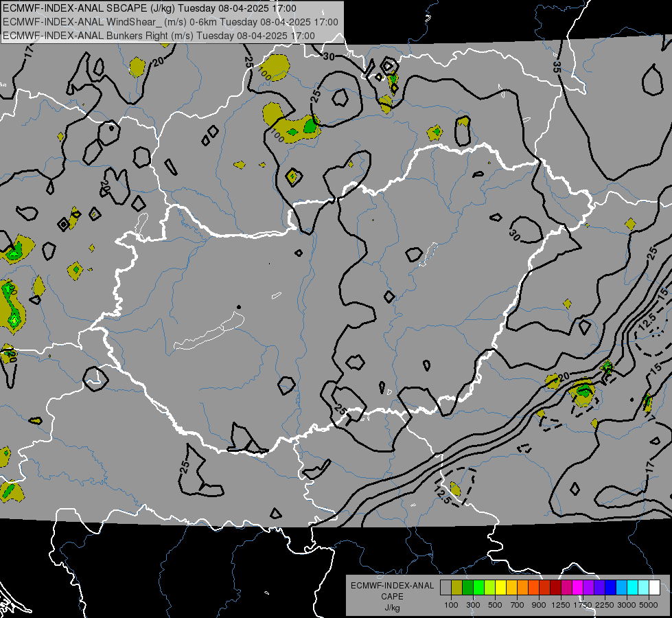Image resolution: width=672 pixels, height=618 pixels.
Task: Pick the olive legend swatch after 100
Action: tap(457, 588)
